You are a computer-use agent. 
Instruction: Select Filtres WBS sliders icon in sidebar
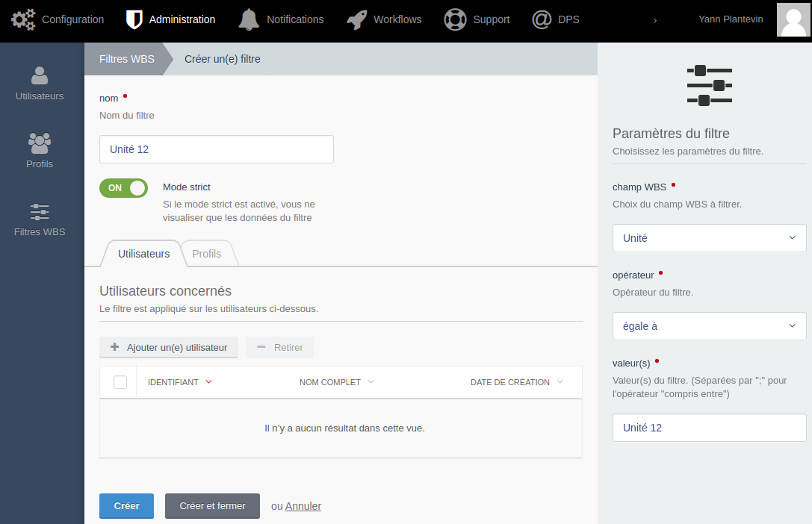40,211
